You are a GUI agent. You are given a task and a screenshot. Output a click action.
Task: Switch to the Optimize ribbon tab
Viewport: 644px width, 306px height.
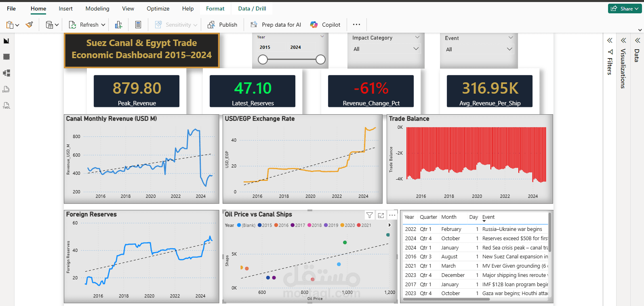(x=158, y=8)
